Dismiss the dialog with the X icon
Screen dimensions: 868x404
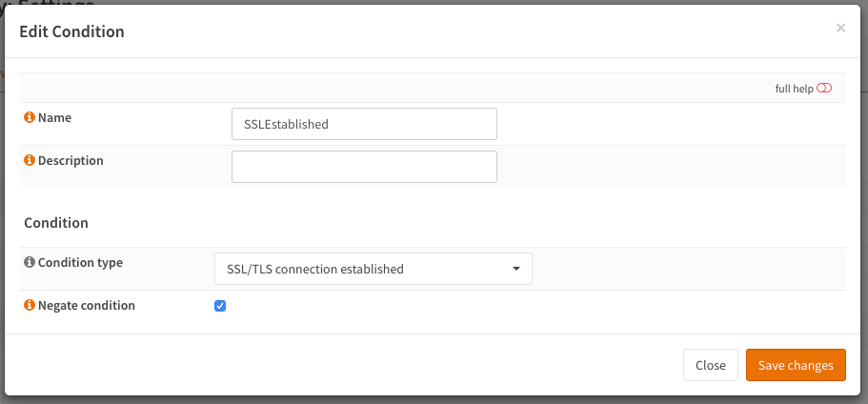(840, 29)
